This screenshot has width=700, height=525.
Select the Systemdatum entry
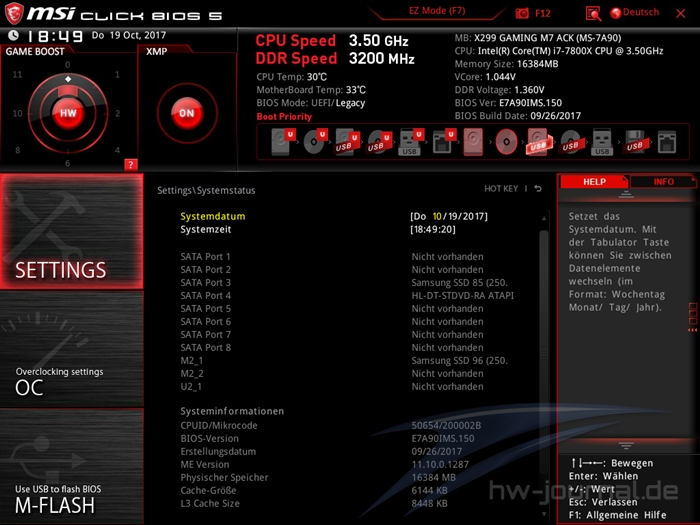click(x=212, y=217)
